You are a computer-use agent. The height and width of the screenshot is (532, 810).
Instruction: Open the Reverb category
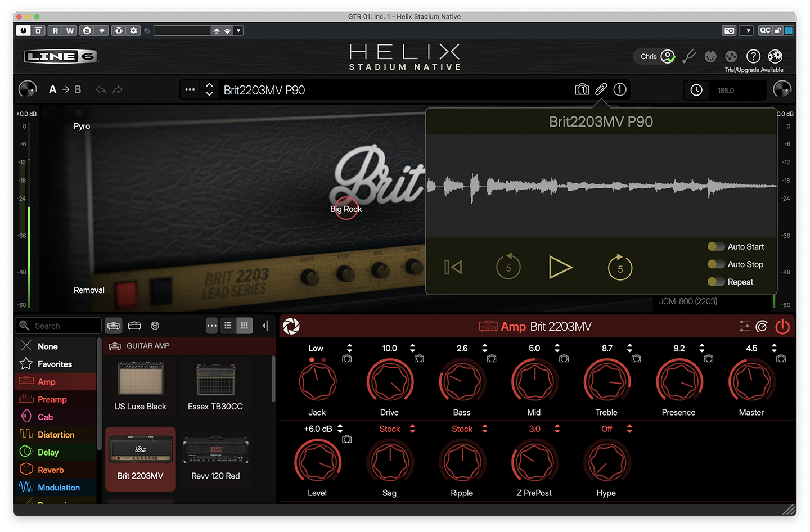coord(56,470)
